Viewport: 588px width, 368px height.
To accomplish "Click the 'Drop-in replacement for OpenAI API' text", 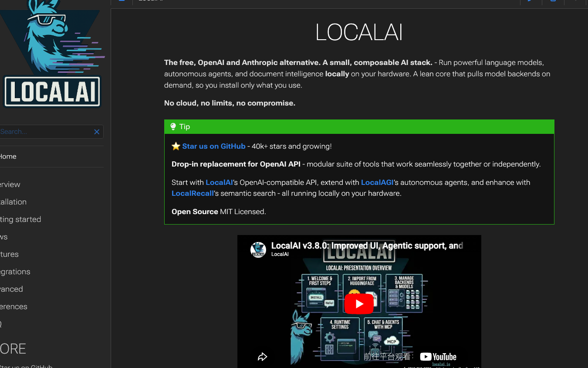I will 236,164.
